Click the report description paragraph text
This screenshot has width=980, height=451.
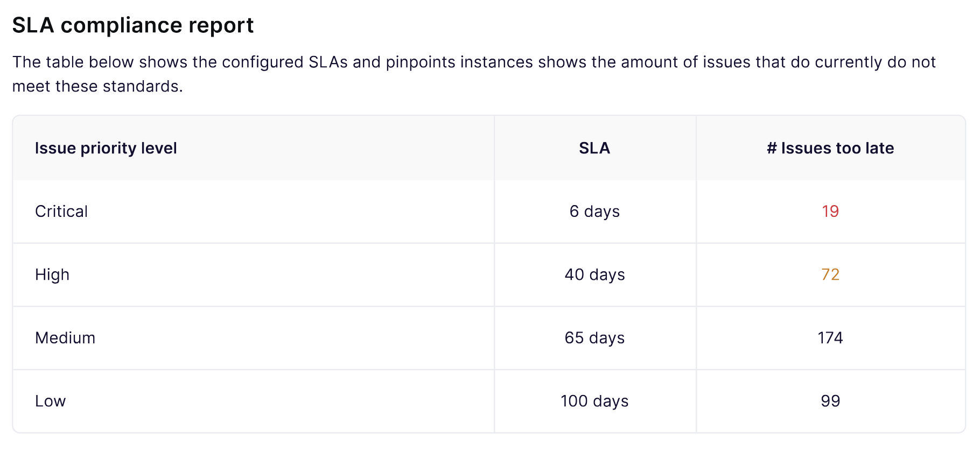click(x=474, y=74)
